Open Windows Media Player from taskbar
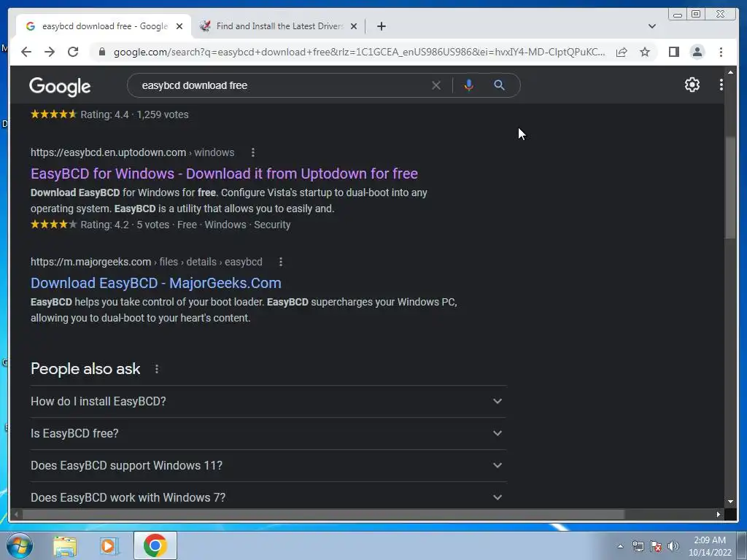The height and width of the screenshot is (560, 747). pyautogui.click(x=109, y=545)
